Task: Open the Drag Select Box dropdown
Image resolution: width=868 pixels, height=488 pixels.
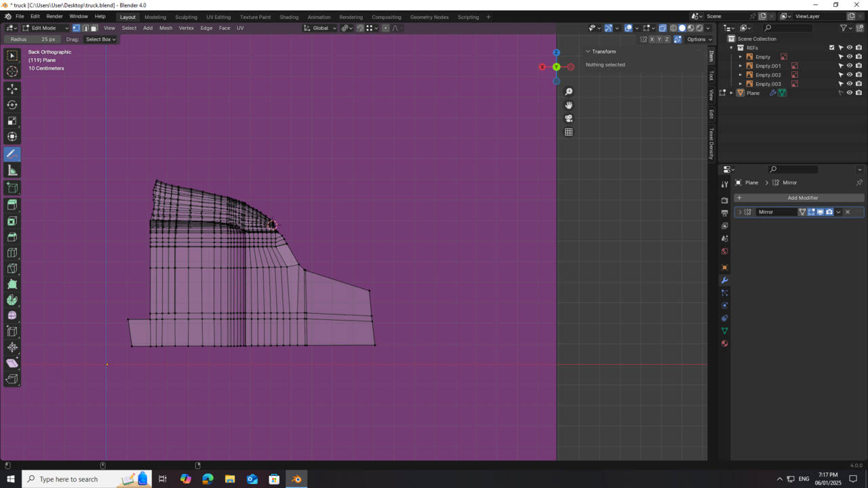Action: click(100, 39)
